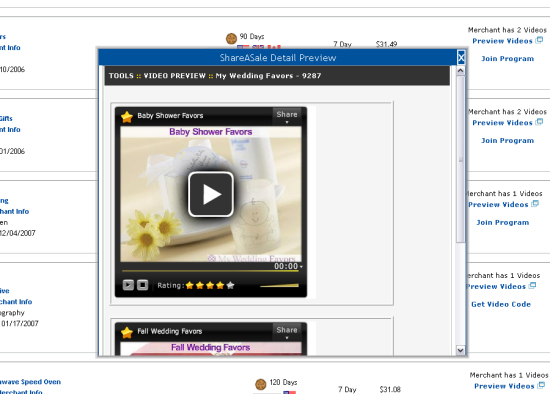Open the Share dropdown on Baby Shower Favors player
This screenshot has height=394, width=550.
tap(287, 116)
